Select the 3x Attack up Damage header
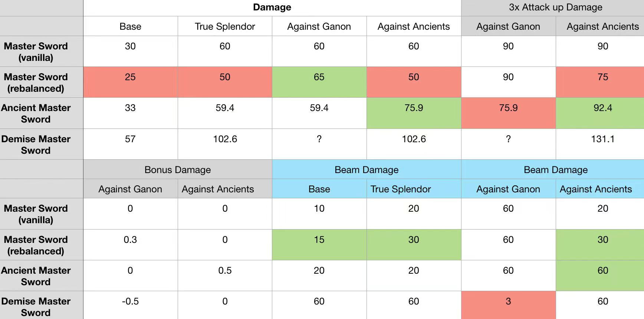Viewport: 644px width, 319px height. [x=555, y=7]
